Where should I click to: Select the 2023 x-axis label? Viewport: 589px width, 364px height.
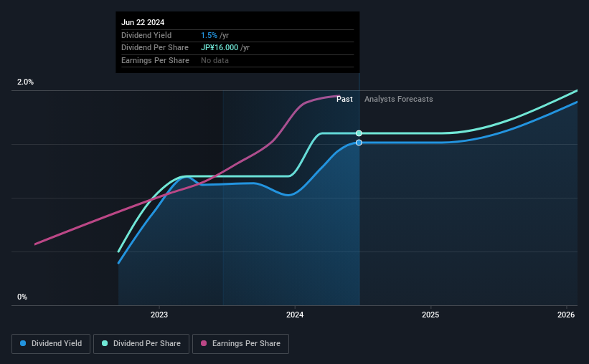click(x=159, y=315)
